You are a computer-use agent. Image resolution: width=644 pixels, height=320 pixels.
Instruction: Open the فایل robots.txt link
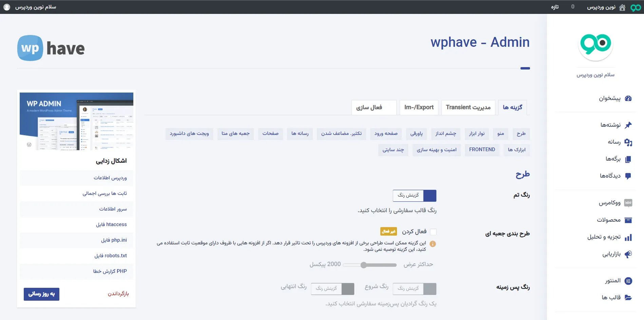pyautogui.click(x=111, y=256)
